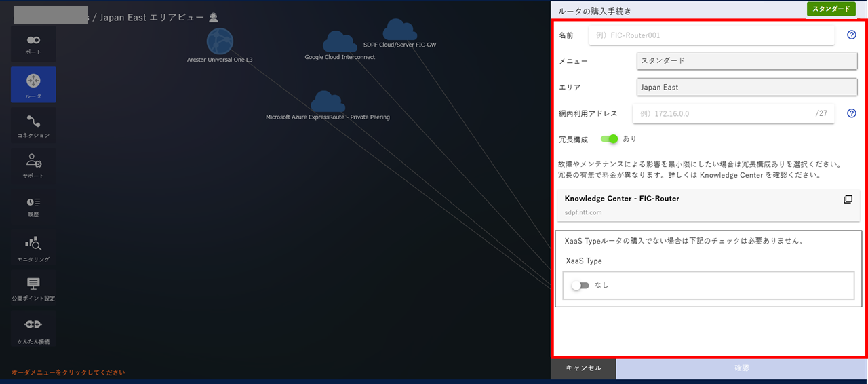Click the help icon next to 名前 field

tap(852, 35)
